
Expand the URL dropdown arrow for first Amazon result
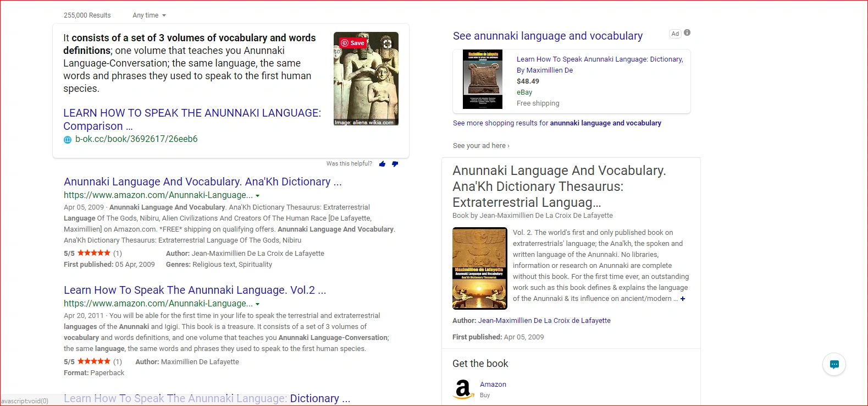click(x=258, y=196)
